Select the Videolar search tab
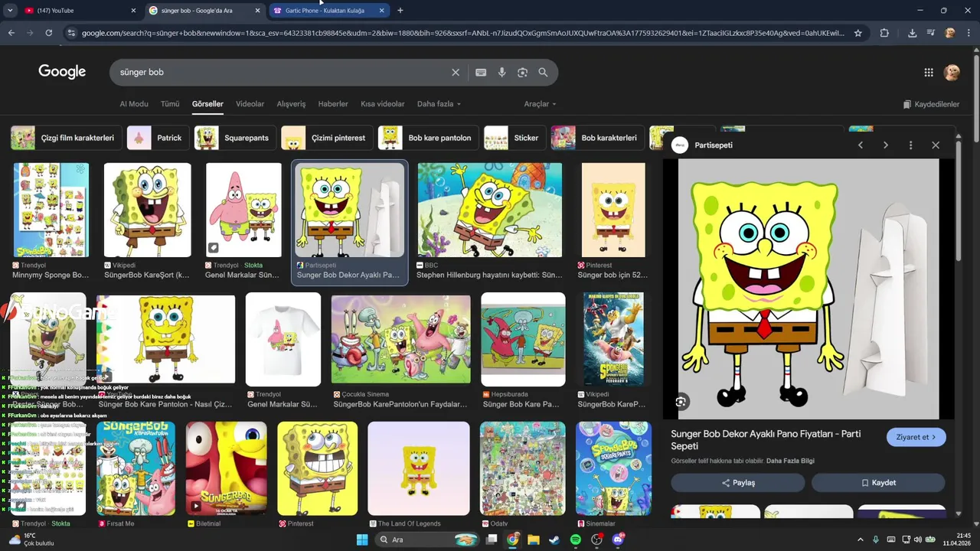The width and height of the screenshot is (980, 551). (x=250, y=104)
